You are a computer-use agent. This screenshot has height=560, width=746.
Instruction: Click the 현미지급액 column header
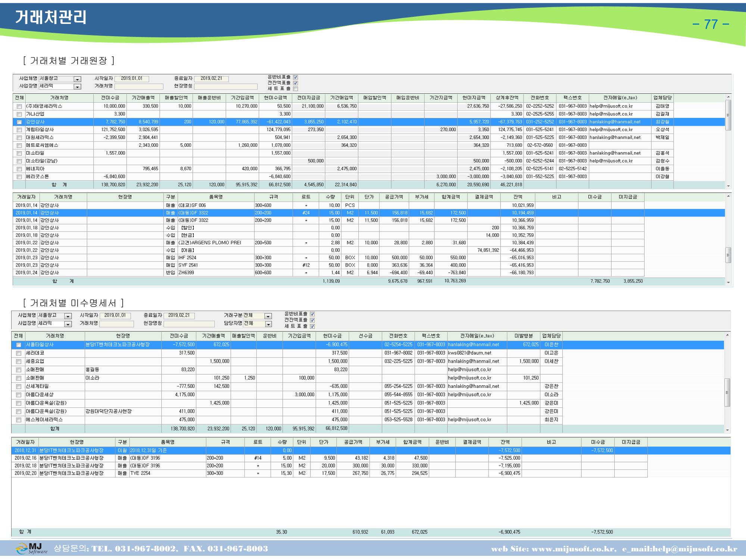tap(474, 98)
